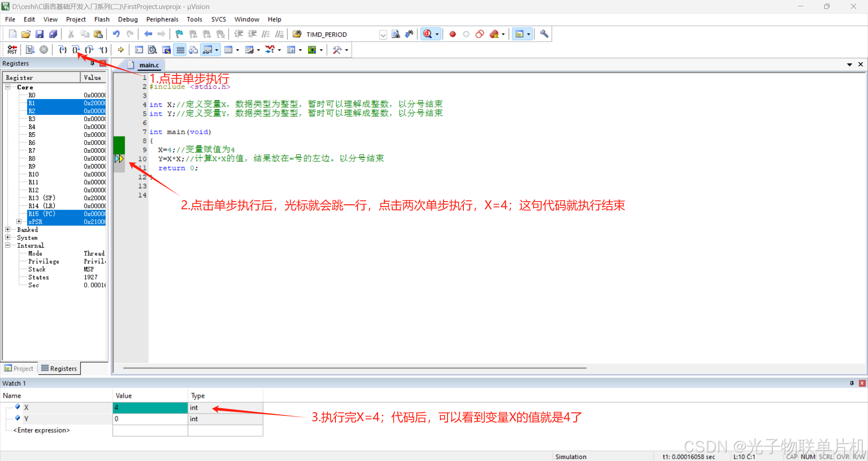
Task: Click the Value column header in Watch 1
Action: coord(150,395)
